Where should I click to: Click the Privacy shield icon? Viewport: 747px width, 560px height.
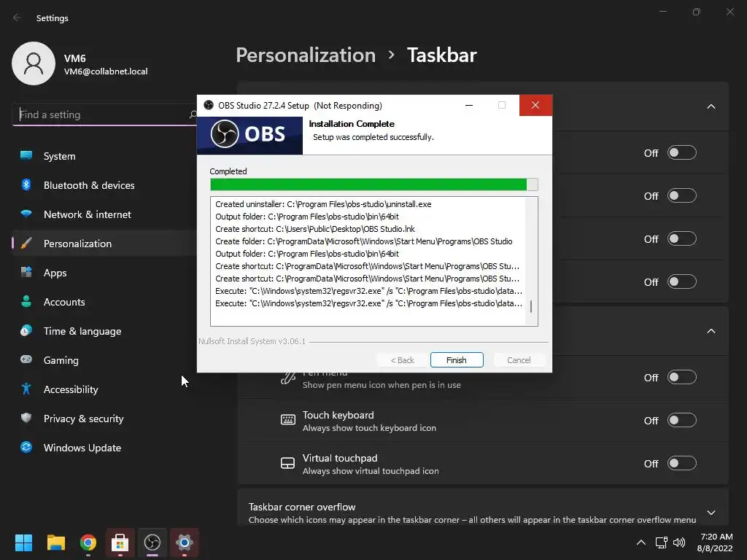[x=26, y=418]
